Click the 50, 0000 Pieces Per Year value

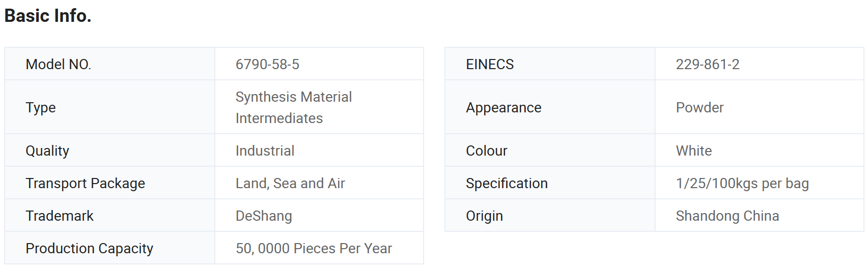(x=314, y=248)
